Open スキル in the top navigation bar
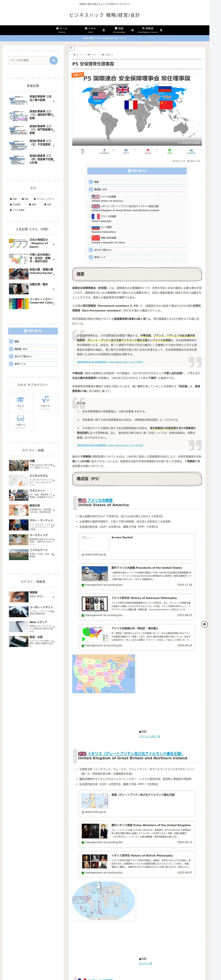This screenshot has width=221, height=980. (90, 30)
